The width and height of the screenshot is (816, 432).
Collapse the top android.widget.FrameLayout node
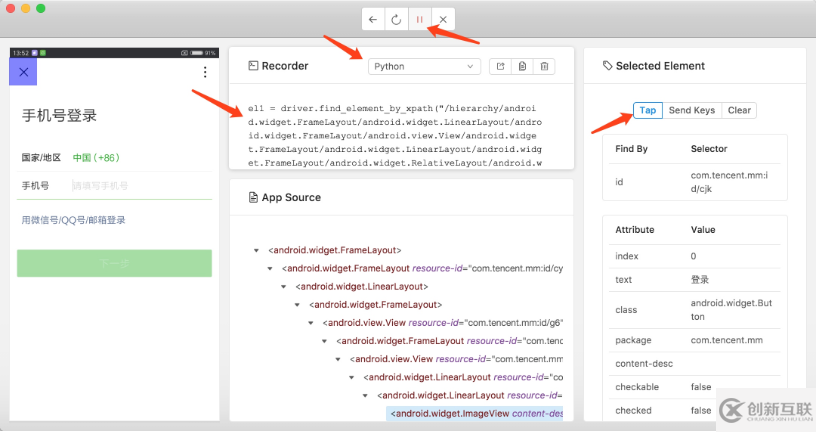click(x=258, y=250)
